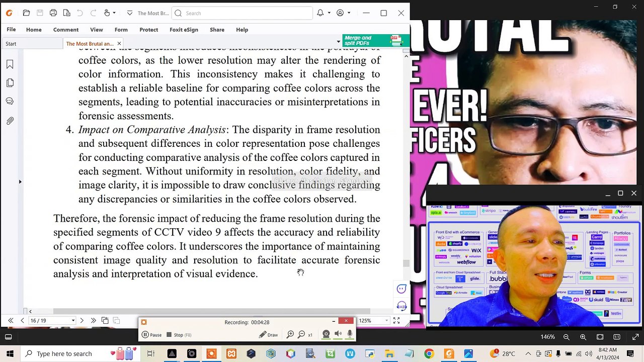Screen dimensions: 644x362
Task: Zoom in on the image viewer
Action: pos(583,337)
